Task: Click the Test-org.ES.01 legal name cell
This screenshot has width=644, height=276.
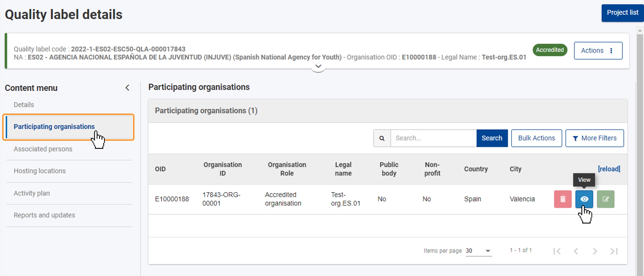Action: point(345,199)
